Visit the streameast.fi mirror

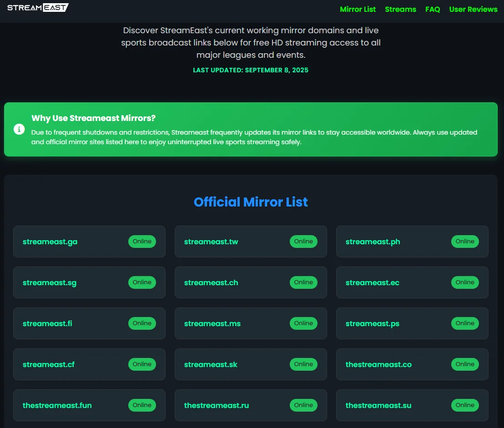47,323
